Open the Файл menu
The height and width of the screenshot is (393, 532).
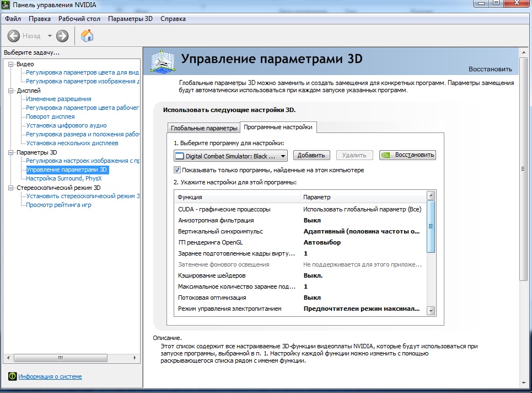coord(13,19)
